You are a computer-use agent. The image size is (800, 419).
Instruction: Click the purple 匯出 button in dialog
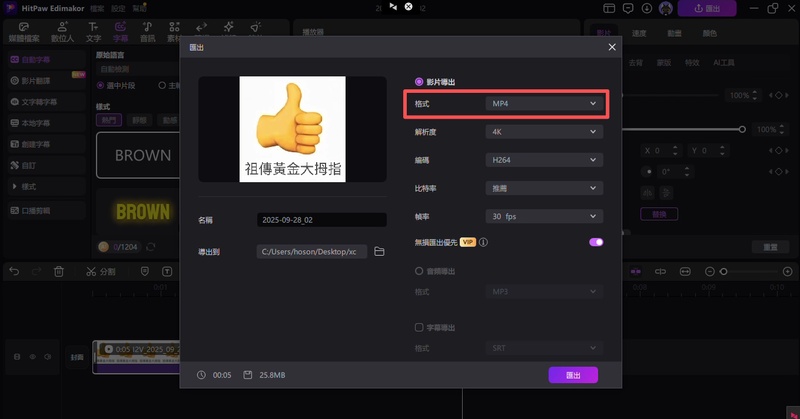(573, 375)
